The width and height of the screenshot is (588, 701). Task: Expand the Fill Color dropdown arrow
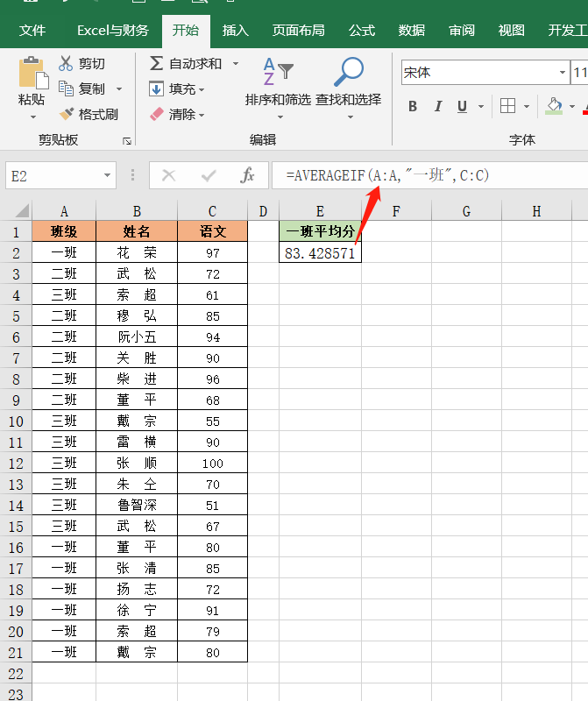point(572,106)
